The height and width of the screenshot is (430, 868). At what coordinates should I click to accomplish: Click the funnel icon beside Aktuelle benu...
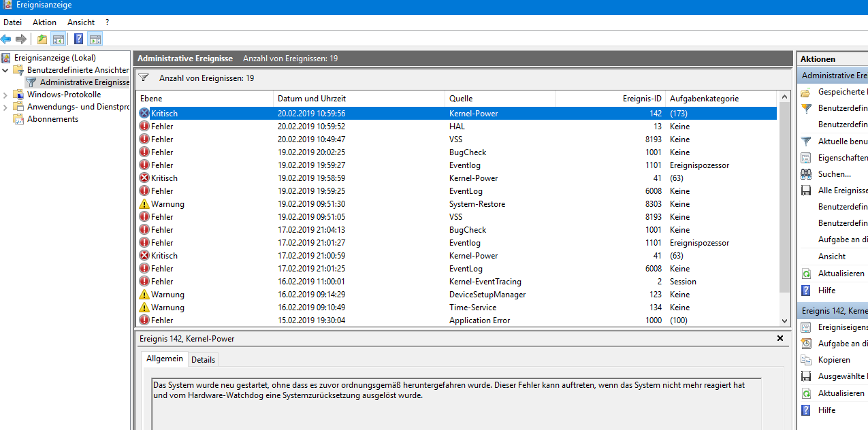(806, 142)
